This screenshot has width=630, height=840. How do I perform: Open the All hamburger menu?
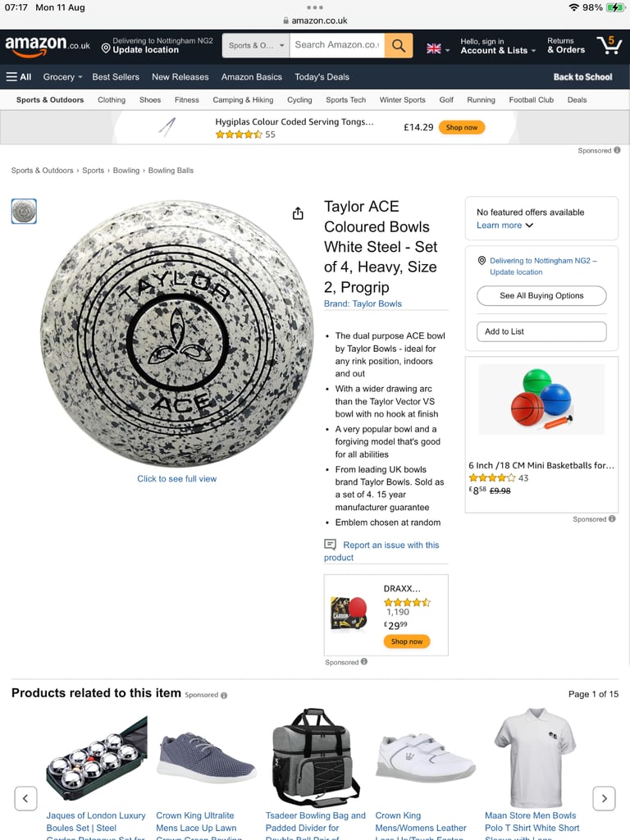tap(19, 76)
